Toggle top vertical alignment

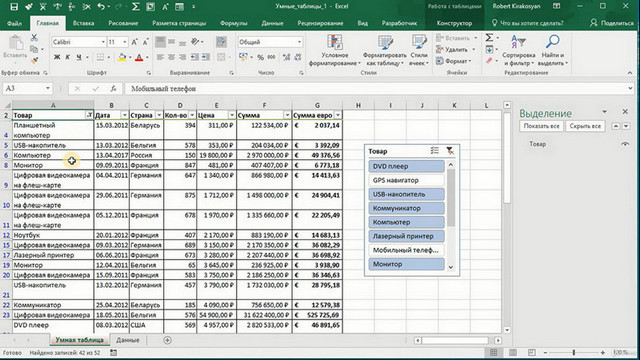click(160, 42)
